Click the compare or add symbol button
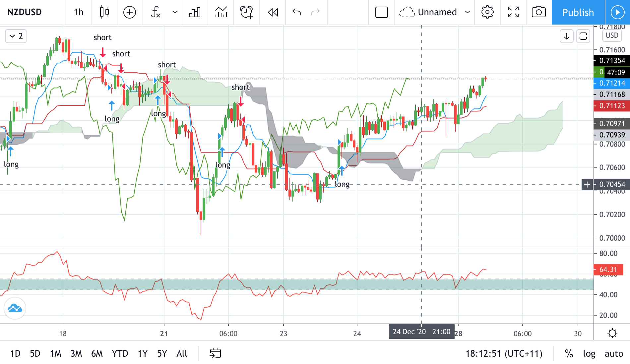 pos(130,12)
